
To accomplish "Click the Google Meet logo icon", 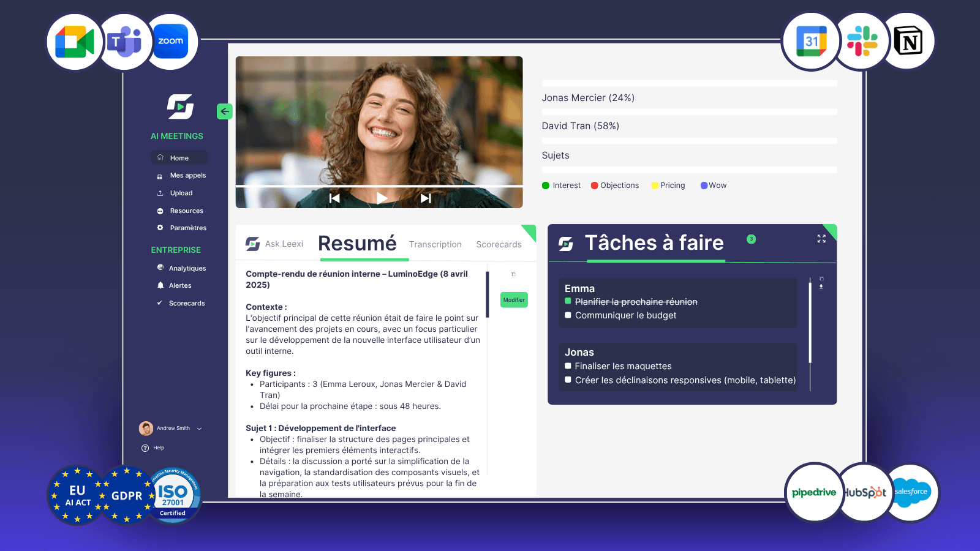I will point(75,42).
